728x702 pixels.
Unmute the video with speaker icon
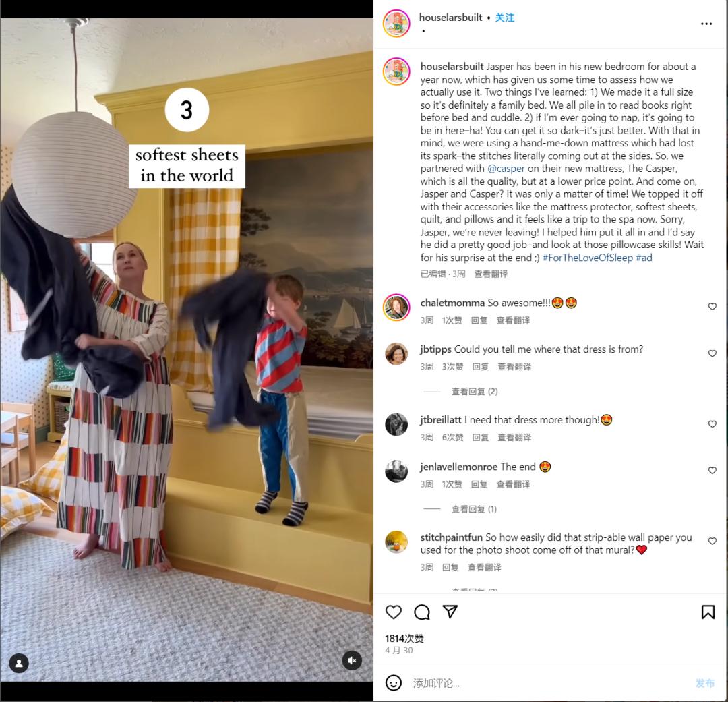(x=352, y=660)
